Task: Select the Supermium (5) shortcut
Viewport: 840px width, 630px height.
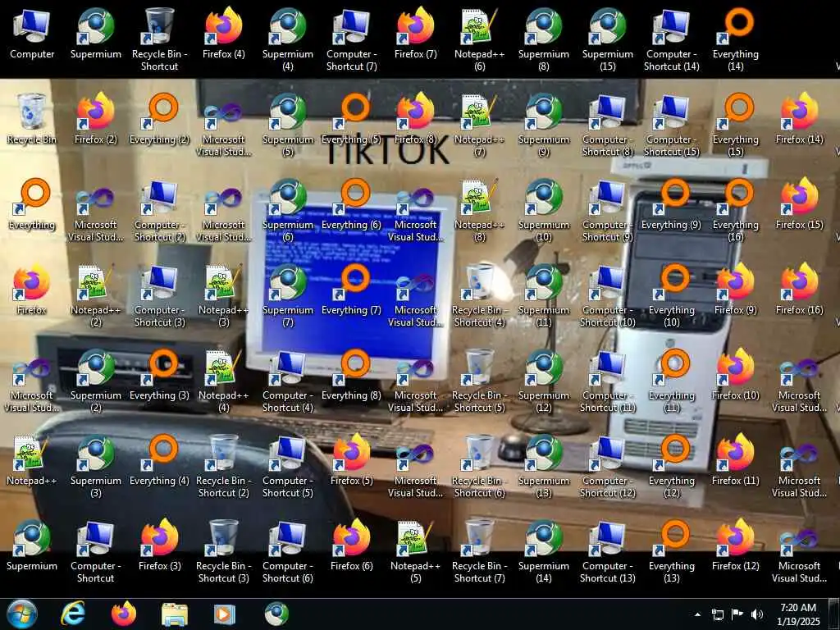Action: click(288, 126)
